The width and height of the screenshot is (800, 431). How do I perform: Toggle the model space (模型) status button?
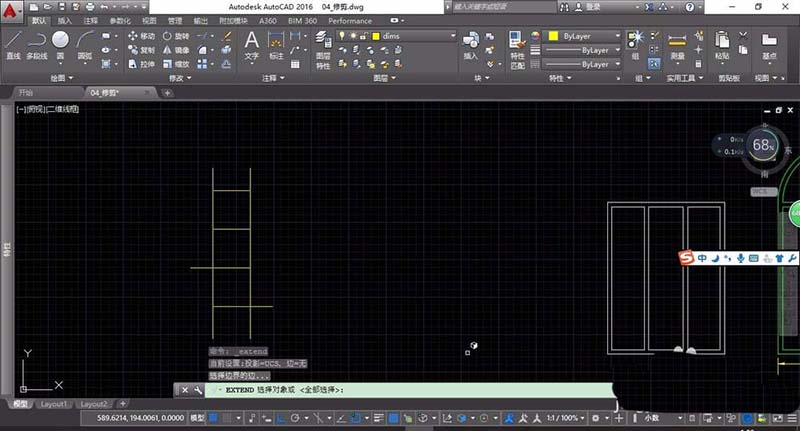(198, 417)
